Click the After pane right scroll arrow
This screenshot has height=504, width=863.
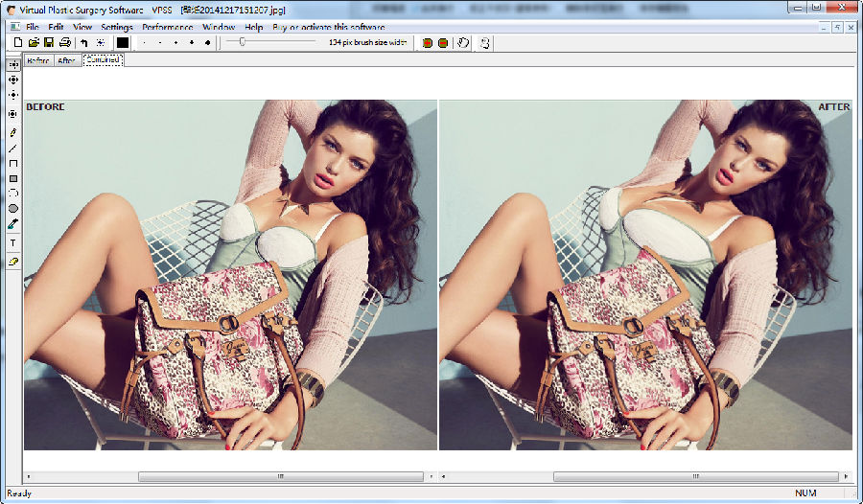(847, 476)
